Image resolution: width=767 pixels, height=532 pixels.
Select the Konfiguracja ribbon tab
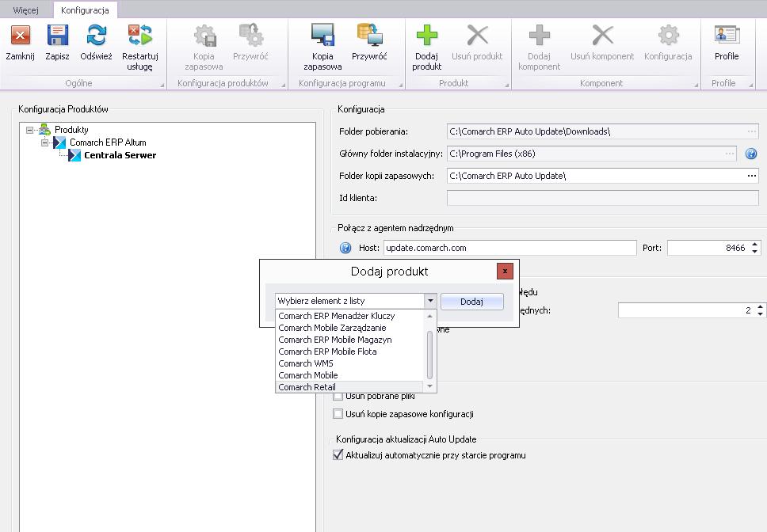85,10
